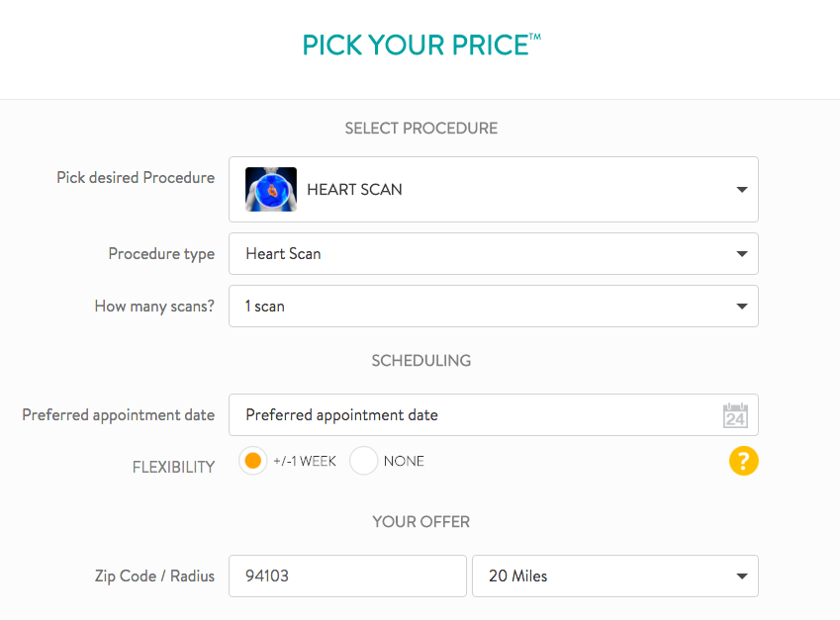Focus the Preferred appointment date field
This screenshot has width=840, height=620.
[x=475, y=415]
